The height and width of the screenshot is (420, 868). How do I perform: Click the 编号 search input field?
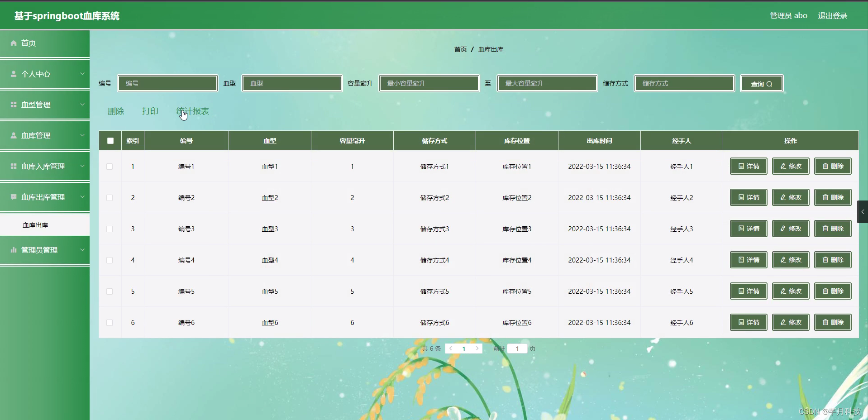coord(167,83)
